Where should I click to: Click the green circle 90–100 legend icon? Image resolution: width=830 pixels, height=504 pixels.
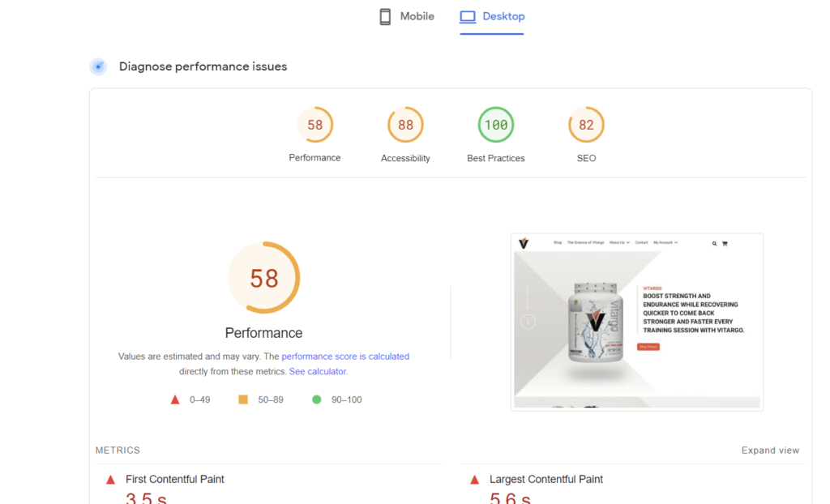pos(316,399)
